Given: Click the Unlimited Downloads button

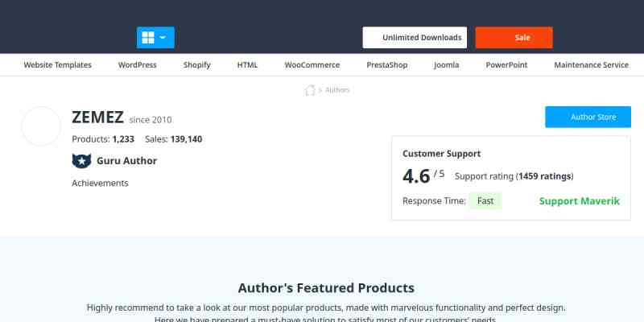Looking at the screenshot, I should pyautogui.click(x=415, y=38).
